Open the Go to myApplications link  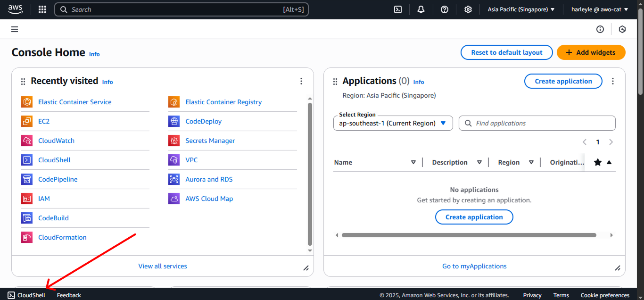474,266
